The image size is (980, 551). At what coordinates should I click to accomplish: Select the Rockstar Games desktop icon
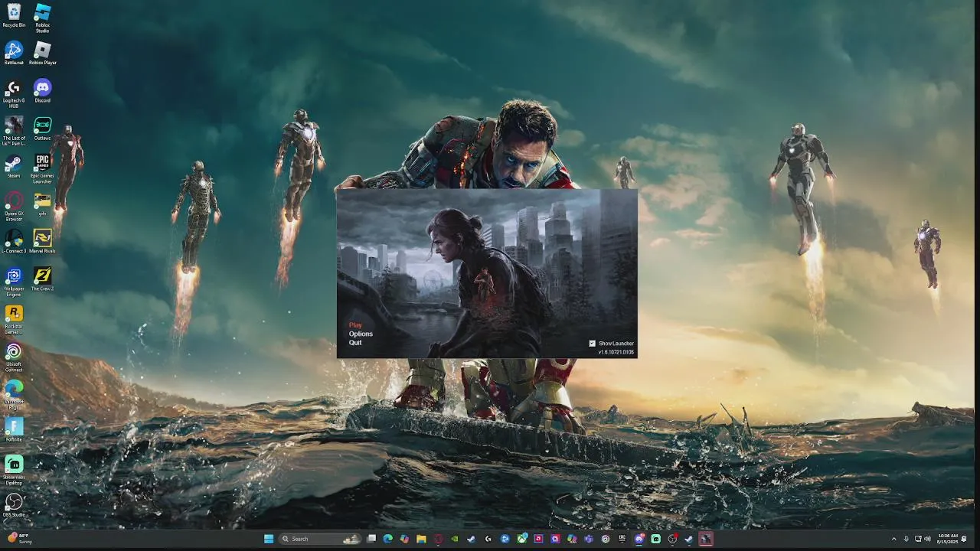(14, 318)
